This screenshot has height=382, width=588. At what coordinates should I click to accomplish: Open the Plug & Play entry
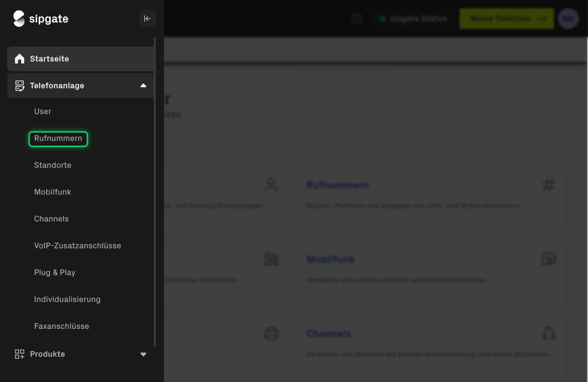(55, 273)
